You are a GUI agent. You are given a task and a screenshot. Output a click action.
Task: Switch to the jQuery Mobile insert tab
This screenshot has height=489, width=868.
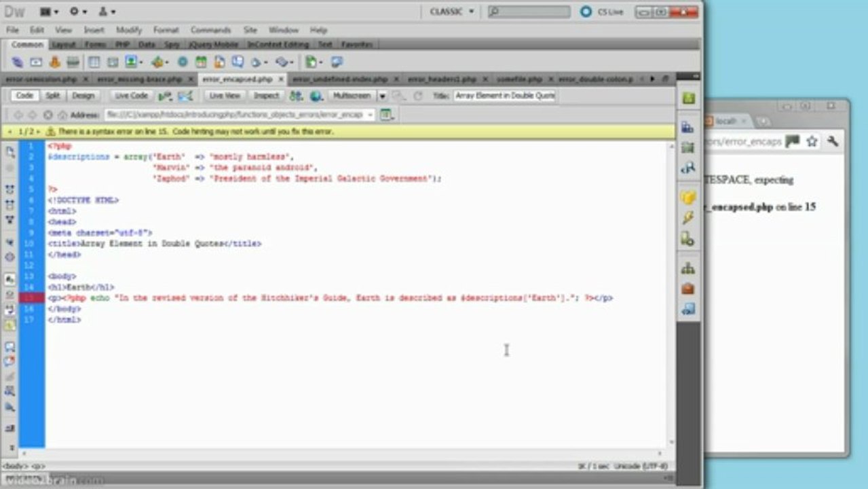coord(213,44)
